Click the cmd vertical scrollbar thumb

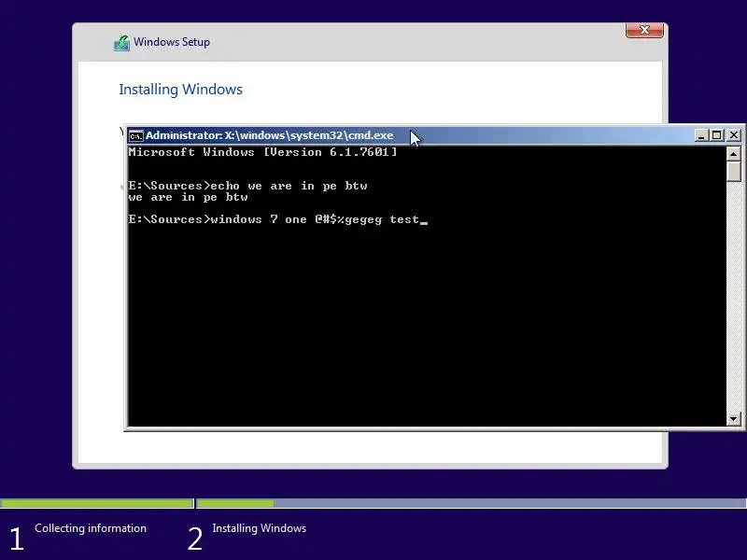pyautogui.click(x=733, y=171)
